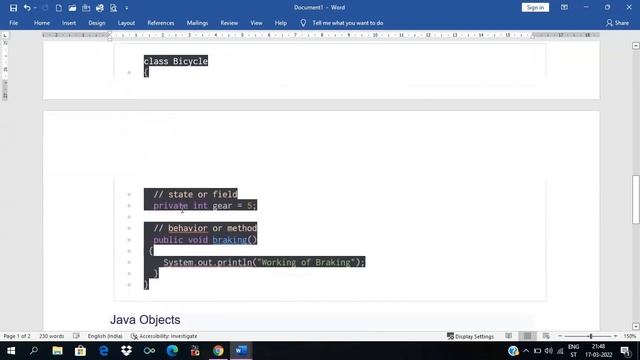The height and width of the screenshot is (360, 640).
Task: Switch to Read Mode view icon
Action: pyautogui.click(x=509, y=336)
